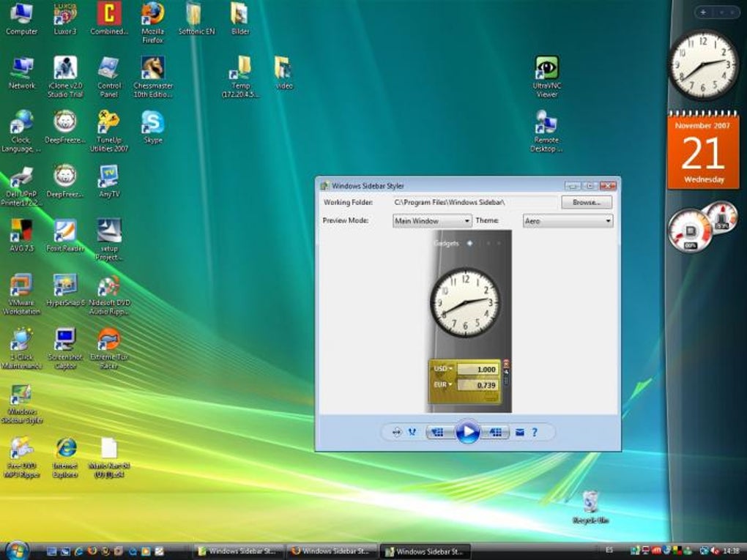Click the button just right of Play
This screenshot has height=560, width=747.
pos(494,432)
